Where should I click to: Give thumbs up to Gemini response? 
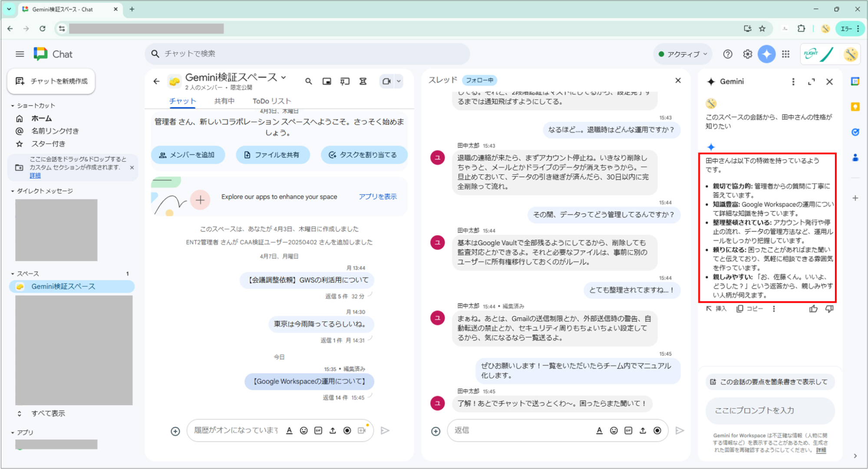813,309
